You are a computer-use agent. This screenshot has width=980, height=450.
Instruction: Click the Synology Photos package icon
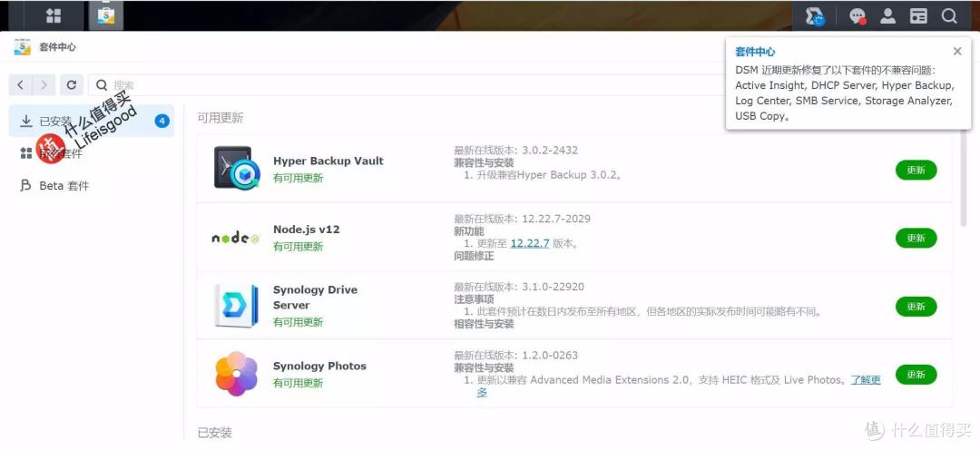click(236, 373)
